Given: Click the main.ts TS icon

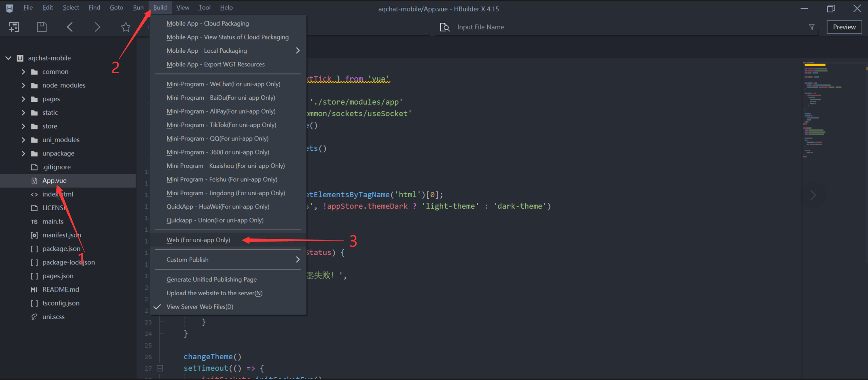Looking at the screenshot, I should (34, 221).
